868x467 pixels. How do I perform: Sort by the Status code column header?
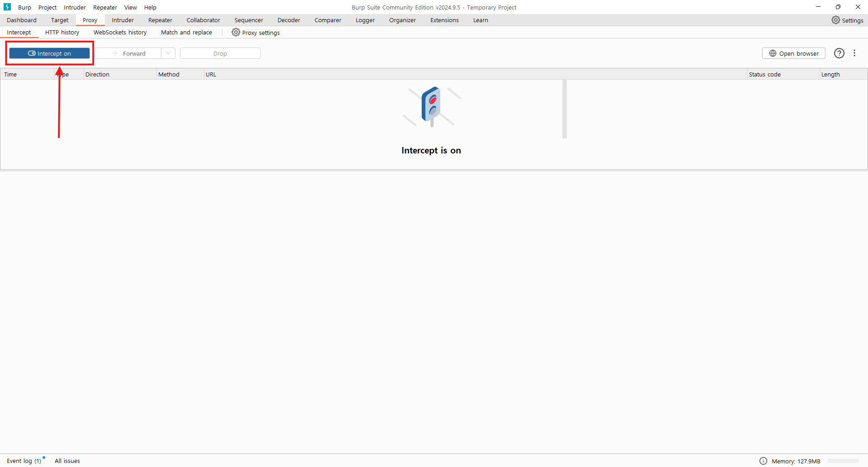point(783,74)
